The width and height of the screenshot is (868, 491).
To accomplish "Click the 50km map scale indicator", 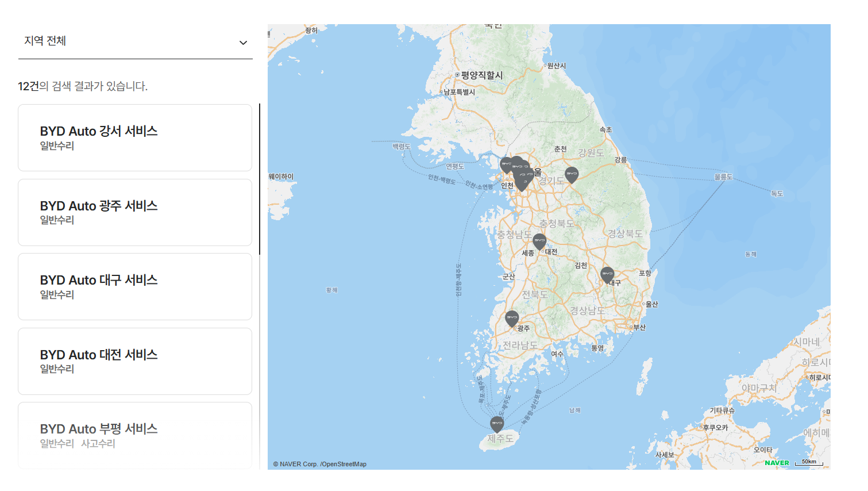I will pos(809,462).
